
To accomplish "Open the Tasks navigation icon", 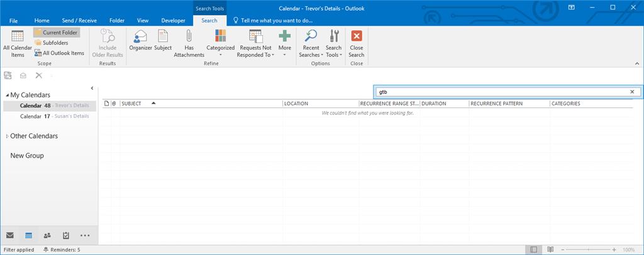I will point(65,236).
